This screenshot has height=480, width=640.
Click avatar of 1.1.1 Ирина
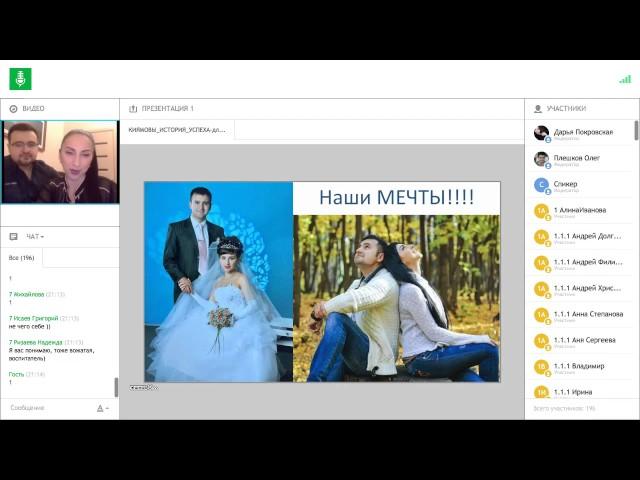(x=541, y=392)
